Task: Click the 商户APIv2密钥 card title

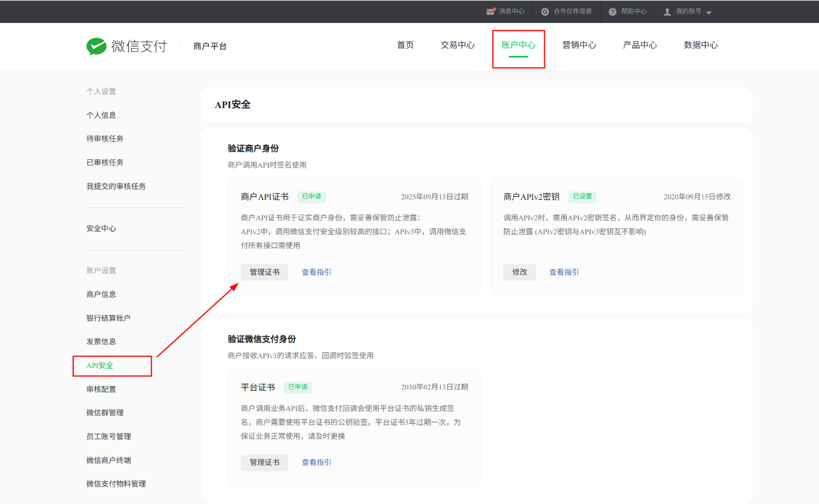Action: click(x=531, y=197)
